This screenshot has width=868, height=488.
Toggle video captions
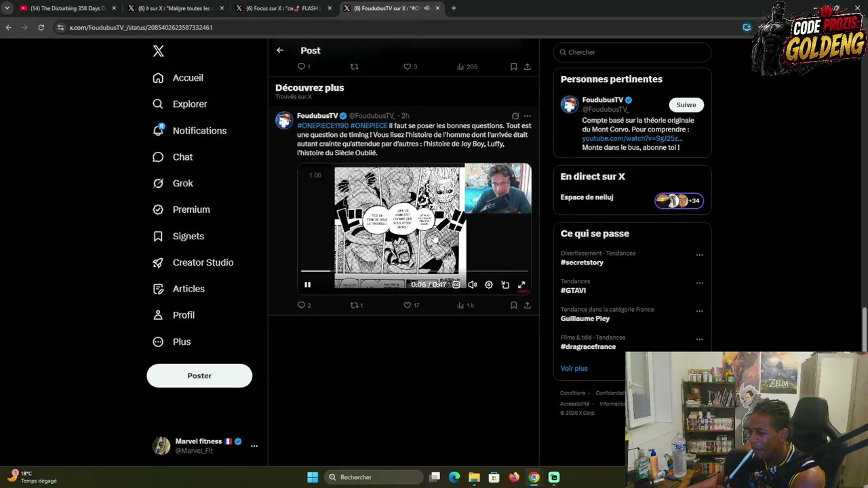click(456, 285)
